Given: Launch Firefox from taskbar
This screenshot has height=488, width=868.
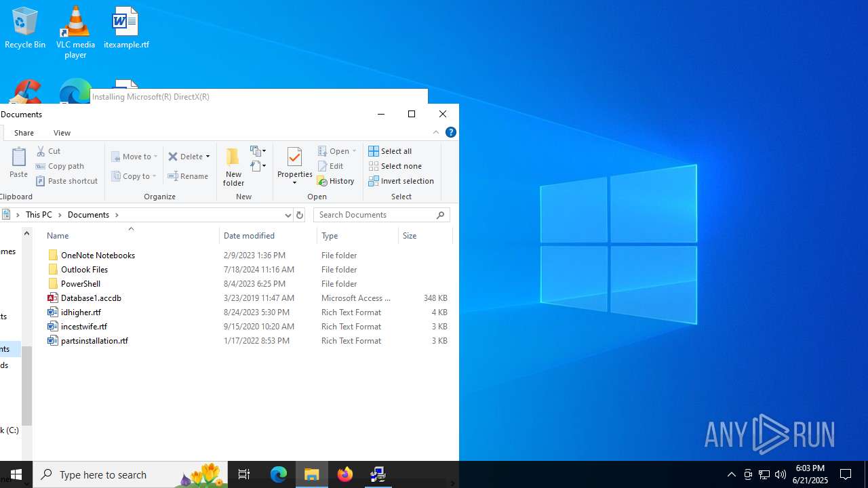Looking at the screenshot, I should [x=345, y=474].
